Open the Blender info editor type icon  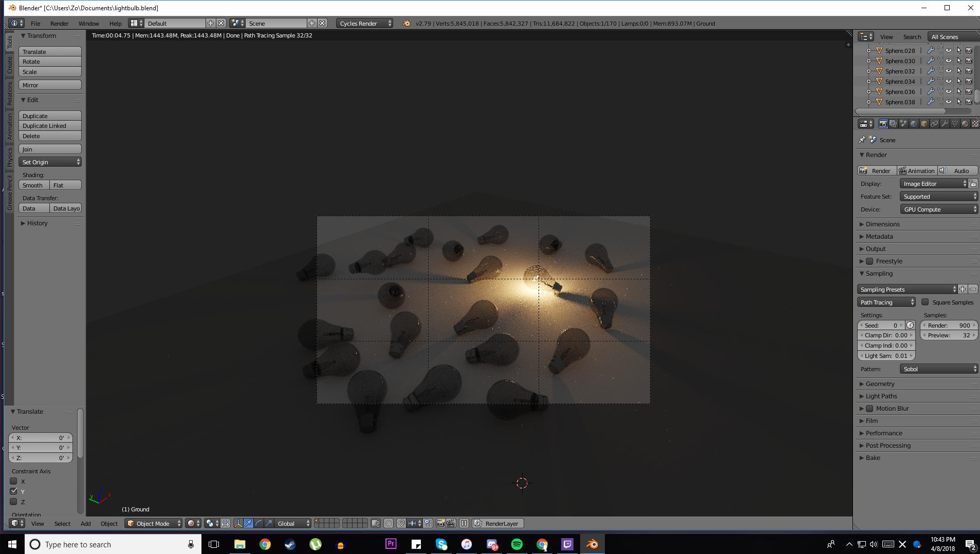tap(16, 23)
